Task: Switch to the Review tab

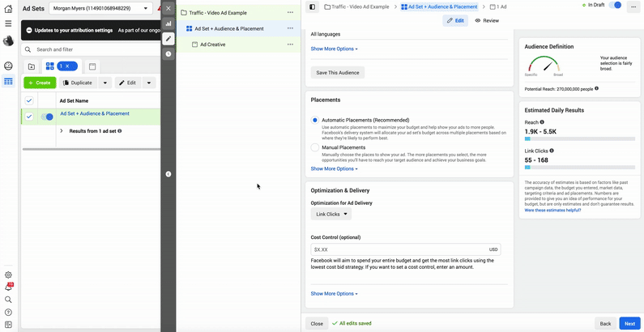Action: click(x=487, y=20)
